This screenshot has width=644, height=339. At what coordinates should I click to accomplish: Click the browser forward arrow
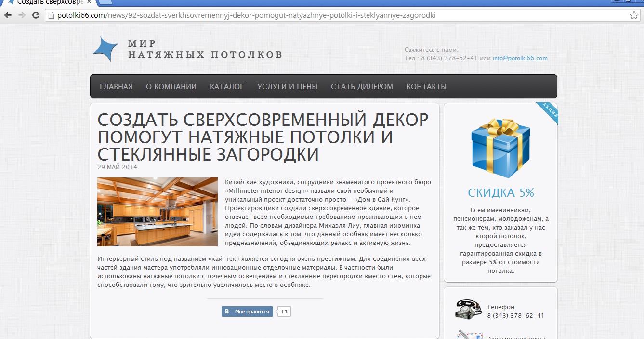(22, 15)
